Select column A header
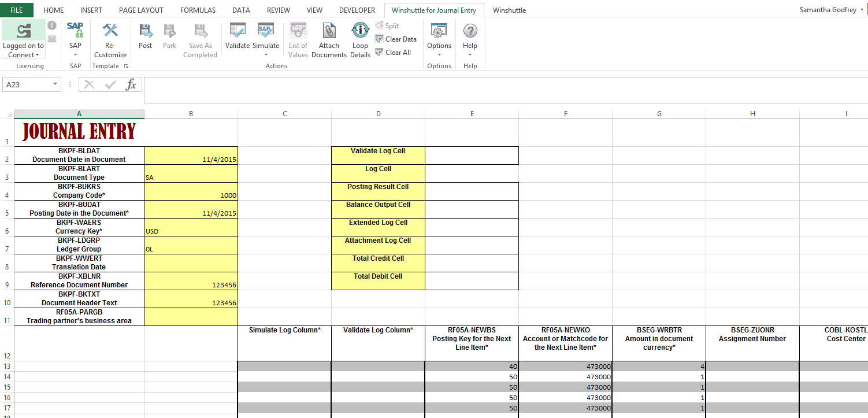The image size is (868, 418). (79, 114)
